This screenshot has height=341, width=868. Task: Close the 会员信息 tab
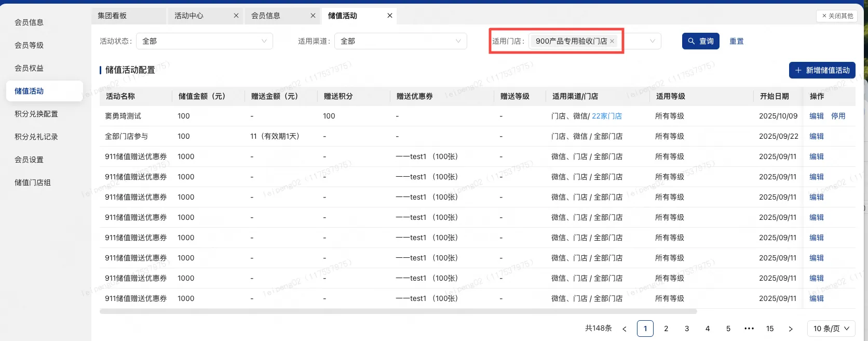point(313,16)
